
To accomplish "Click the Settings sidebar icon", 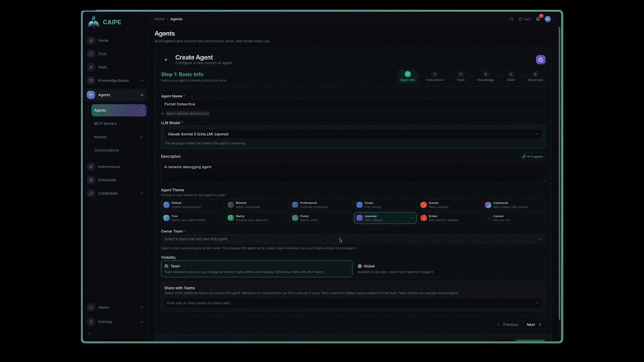I will point(91,322).
